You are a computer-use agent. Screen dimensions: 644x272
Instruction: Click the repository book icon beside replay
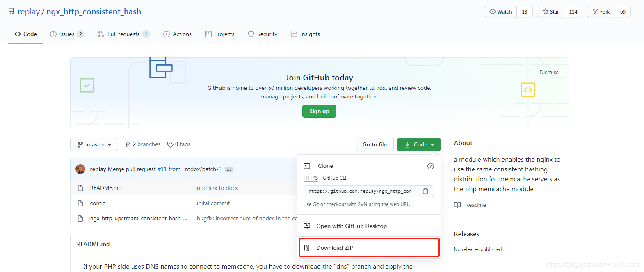[x=11, y=11]
